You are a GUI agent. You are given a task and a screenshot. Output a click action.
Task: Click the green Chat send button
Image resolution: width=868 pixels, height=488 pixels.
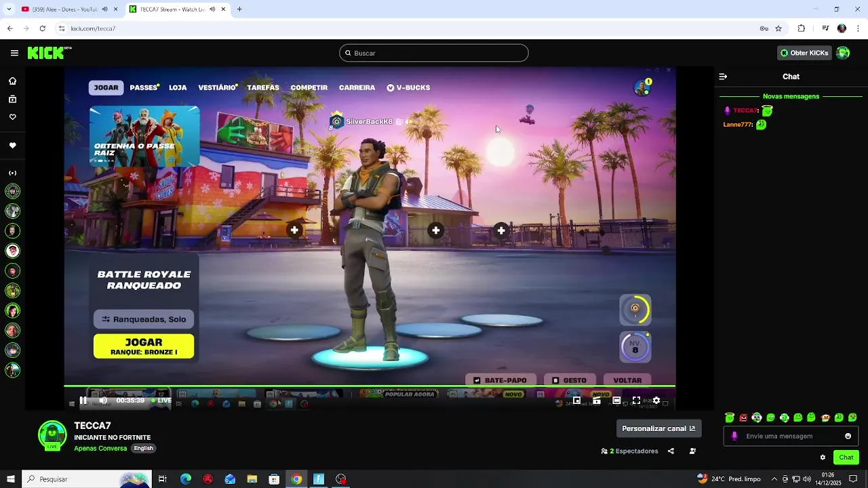(x=846, y=457)
